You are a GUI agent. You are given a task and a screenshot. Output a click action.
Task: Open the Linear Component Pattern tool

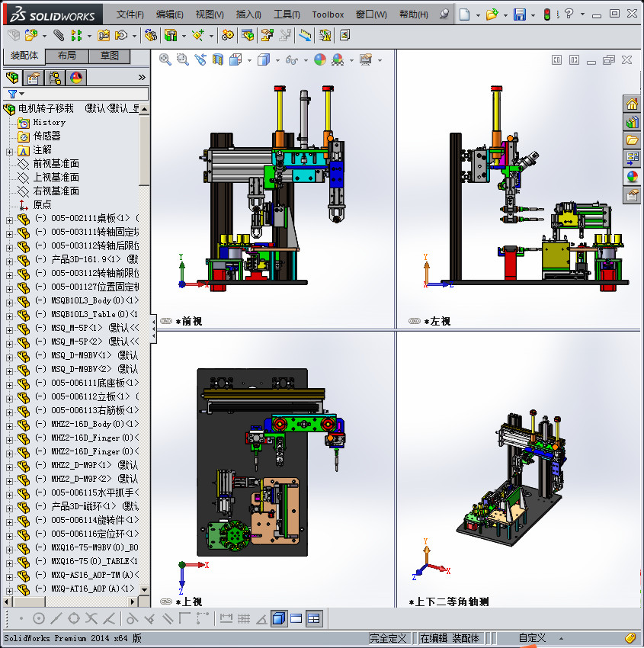[x=76, y=36]
